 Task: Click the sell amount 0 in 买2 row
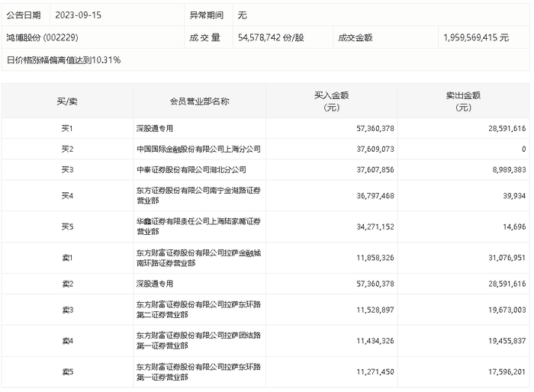(x=523, y=149)
